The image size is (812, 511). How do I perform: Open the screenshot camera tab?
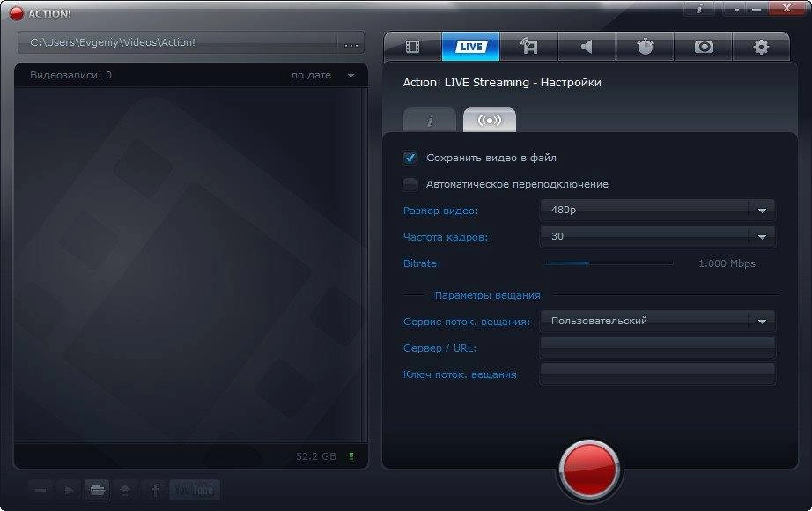point(704,47)
